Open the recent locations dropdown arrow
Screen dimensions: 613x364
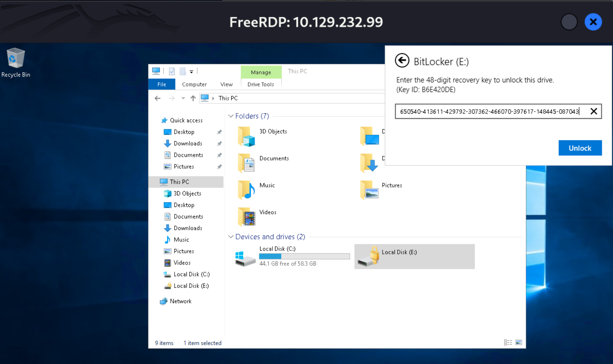coord(183,98)
